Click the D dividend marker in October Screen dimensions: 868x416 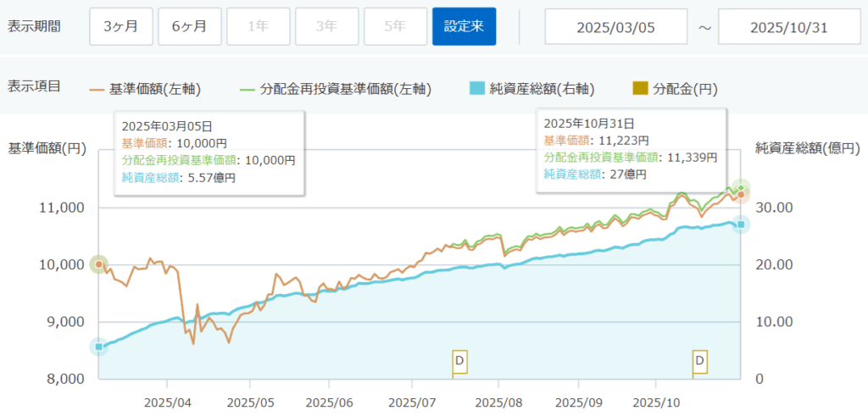coord(699,361)
